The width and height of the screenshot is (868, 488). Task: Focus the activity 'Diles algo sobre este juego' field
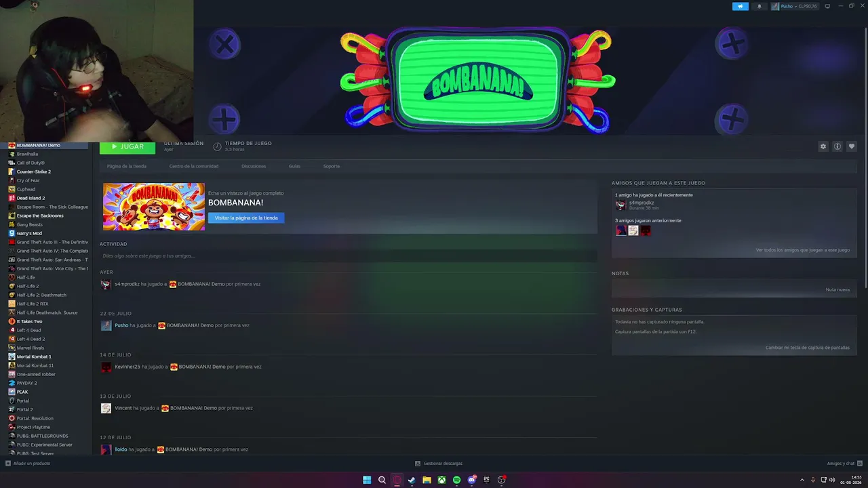pos(349,256)
